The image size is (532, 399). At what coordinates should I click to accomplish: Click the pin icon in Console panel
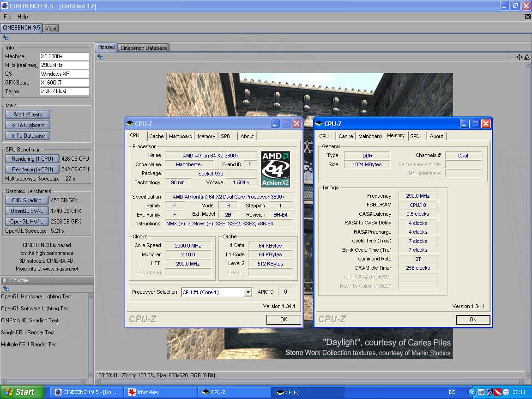point(6,288)
